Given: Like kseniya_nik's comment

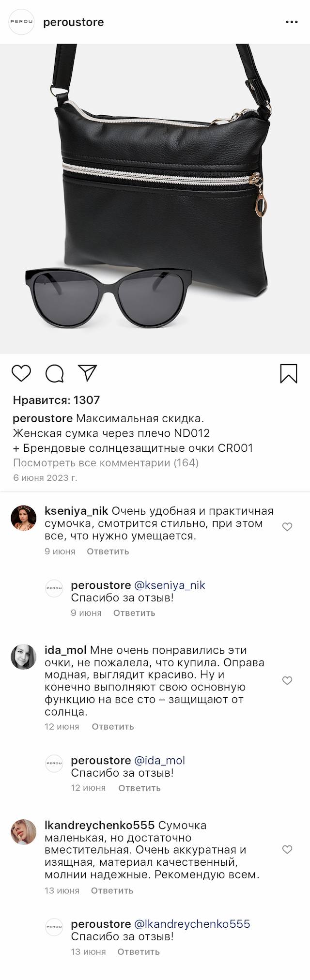Looking at the screenshot, I should coord(287,527).
